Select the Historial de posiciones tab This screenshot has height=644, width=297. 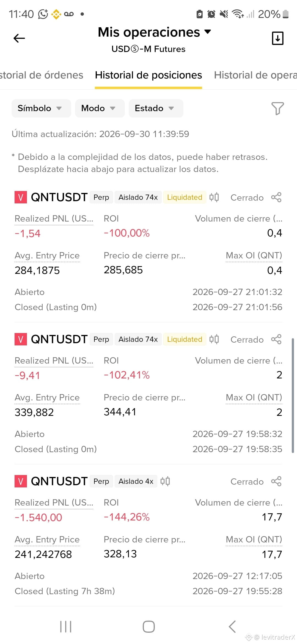[x=148, y=75]
